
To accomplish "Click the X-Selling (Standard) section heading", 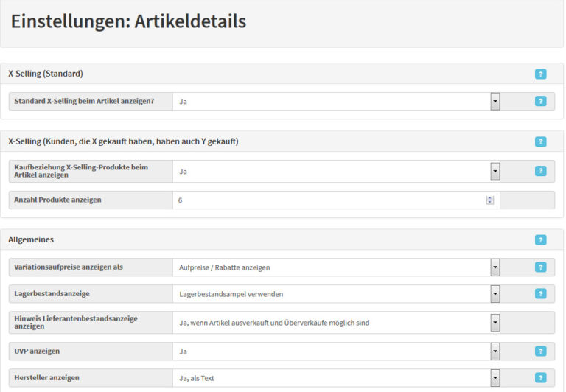I will tap(46, 74).
